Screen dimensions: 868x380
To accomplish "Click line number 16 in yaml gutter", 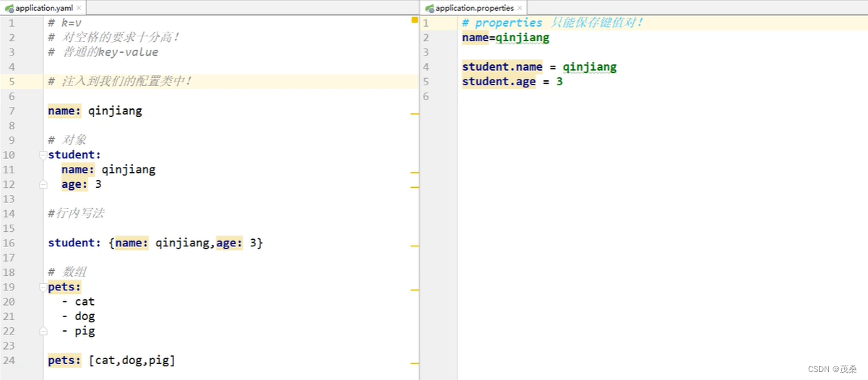I will click(x=9, y=243).
